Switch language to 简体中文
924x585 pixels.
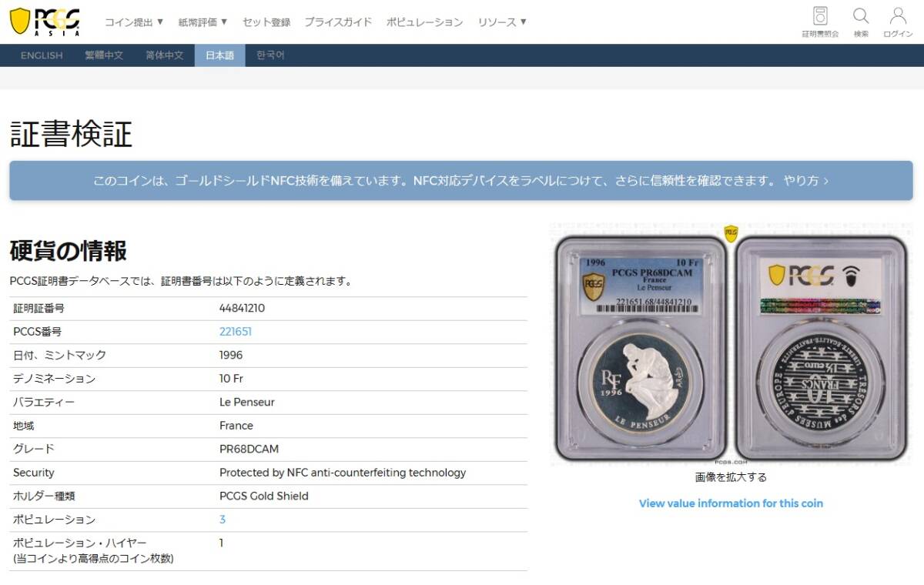[x=165, y=55]
